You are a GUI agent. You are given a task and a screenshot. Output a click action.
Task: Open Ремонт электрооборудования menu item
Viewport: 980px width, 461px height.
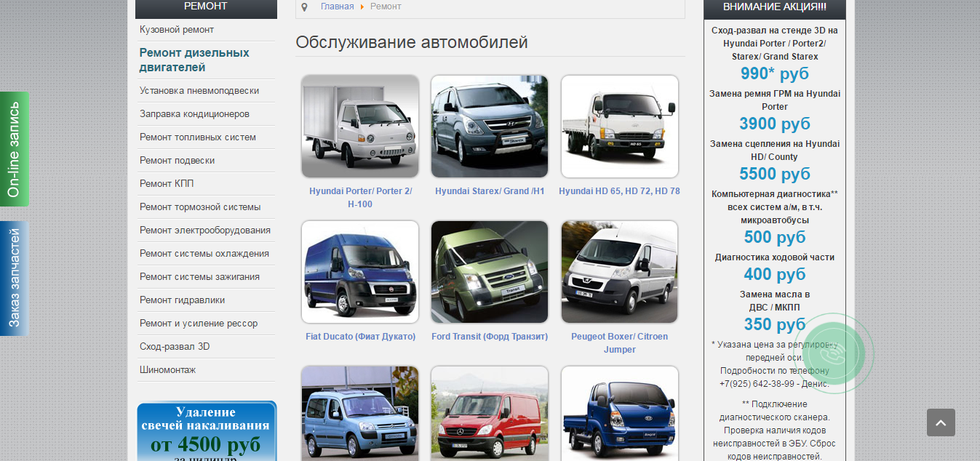pyautogui.click(x=207, y=230)
